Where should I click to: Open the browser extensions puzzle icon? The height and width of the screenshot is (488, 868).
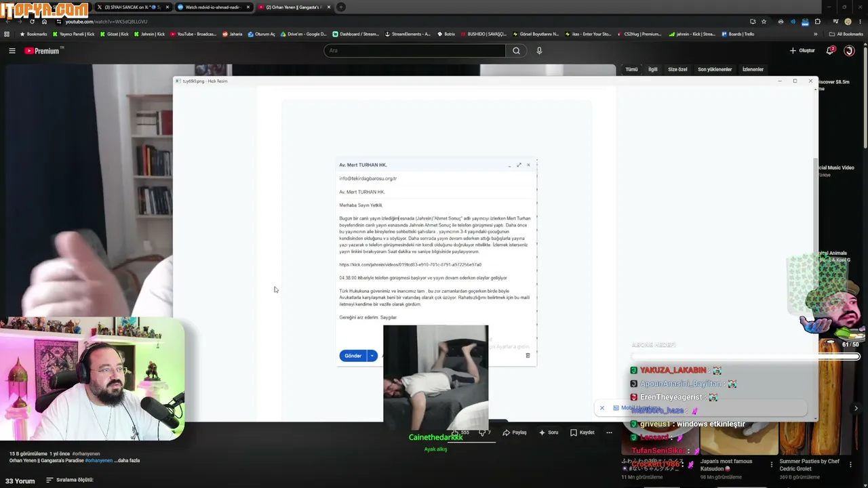pos(817,22)
